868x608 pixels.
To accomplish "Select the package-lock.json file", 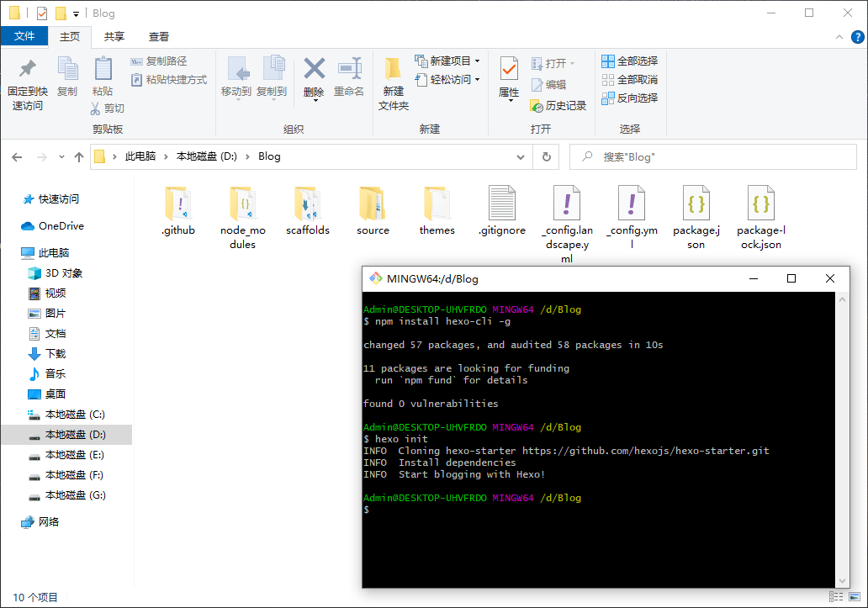I will (761, 218).
